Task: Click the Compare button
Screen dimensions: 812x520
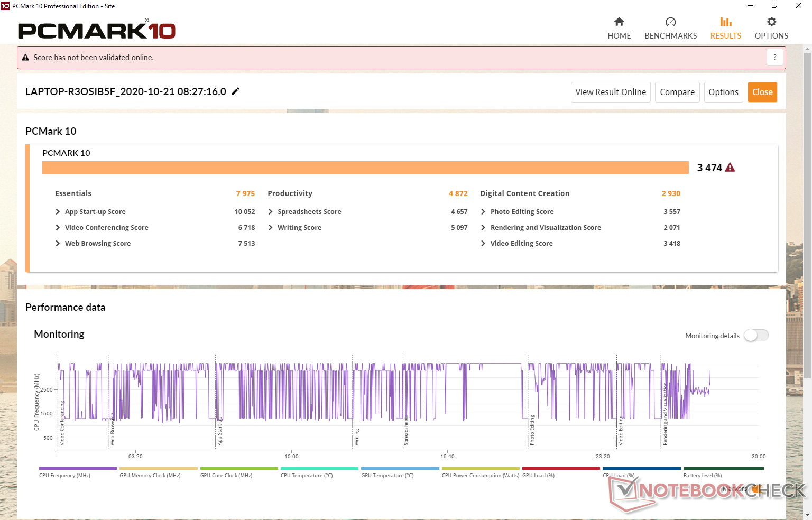Action: pyautogui.click(x=677, y=92)
